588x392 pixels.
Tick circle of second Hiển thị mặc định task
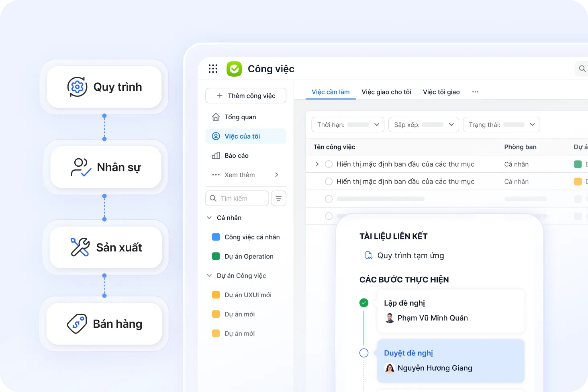(x=329, y=182)
